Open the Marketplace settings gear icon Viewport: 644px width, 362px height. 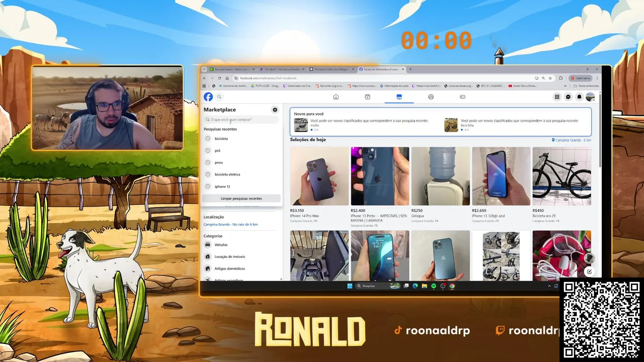coord(275,110)
